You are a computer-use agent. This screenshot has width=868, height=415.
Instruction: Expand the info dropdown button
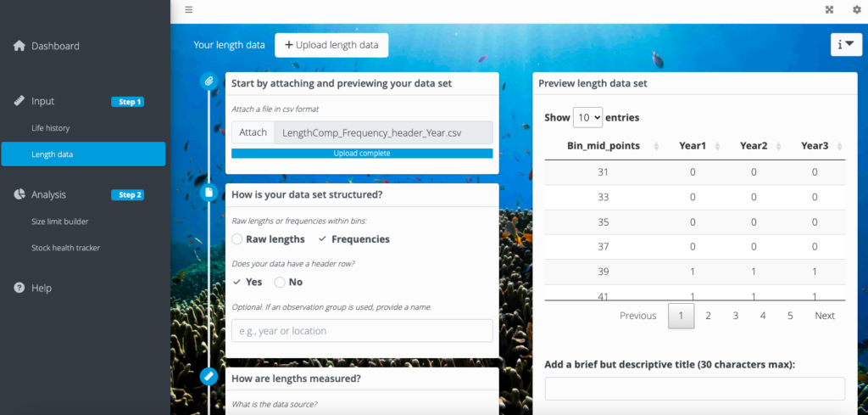(847, 45)
